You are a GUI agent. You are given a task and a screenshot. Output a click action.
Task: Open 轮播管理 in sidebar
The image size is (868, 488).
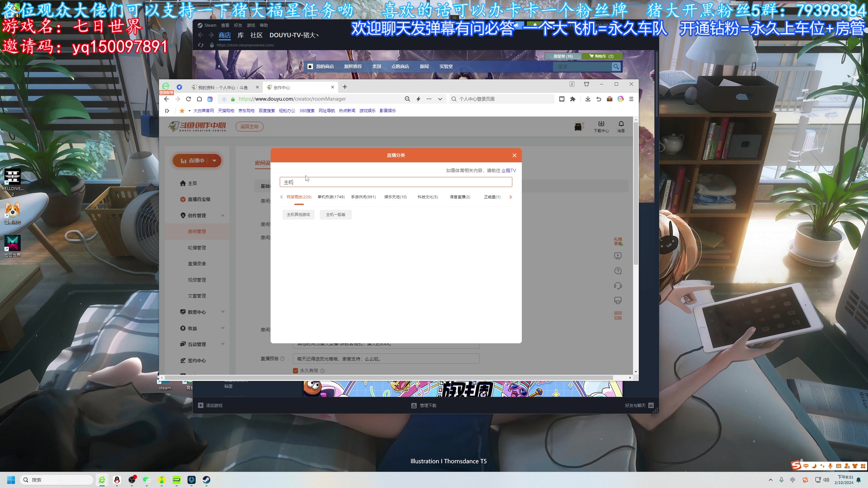point(197,248)
